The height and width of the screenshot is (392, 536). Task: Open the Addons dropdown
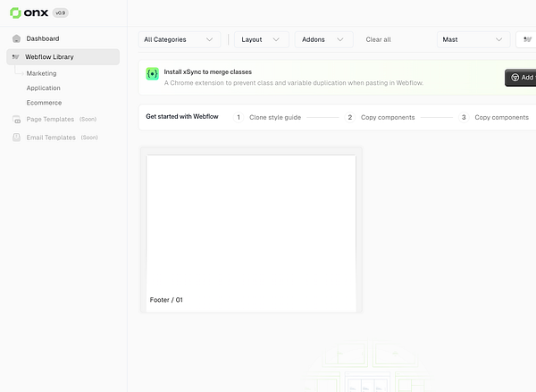323,39
